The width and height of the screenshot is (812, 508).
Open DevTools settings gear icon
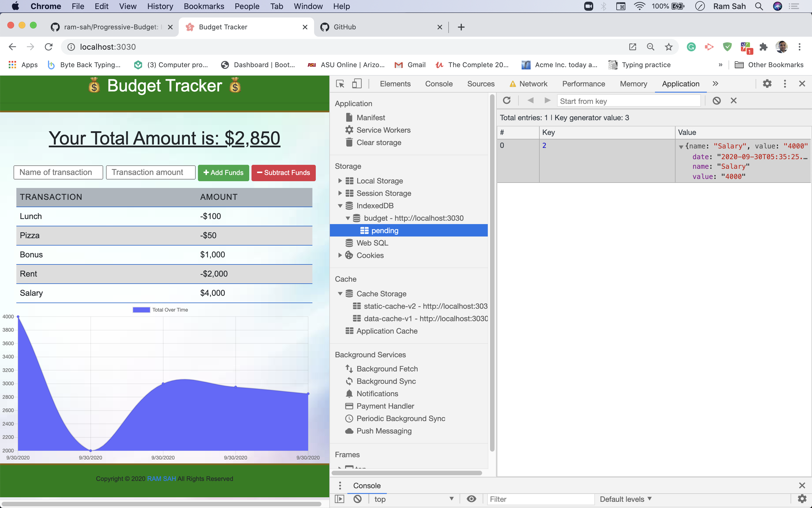[x=767, y=84]
